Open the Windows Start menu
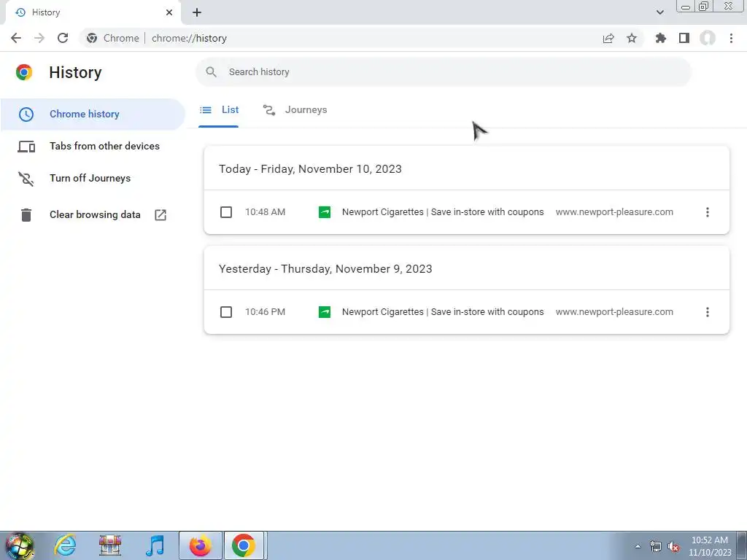The image size is (747, 560). click(20, 545)
